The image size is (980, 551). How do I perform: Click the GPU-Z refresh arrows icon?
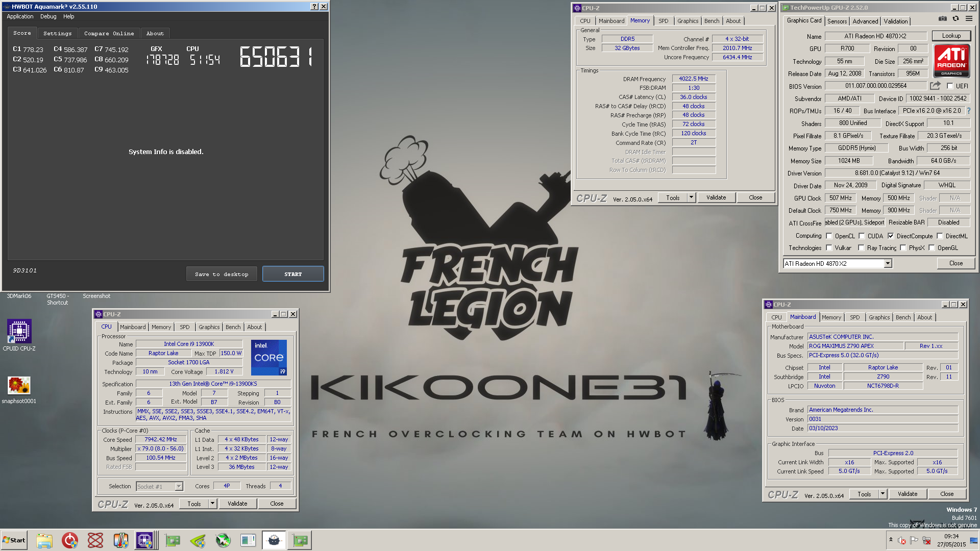click(x=955, y=18)
